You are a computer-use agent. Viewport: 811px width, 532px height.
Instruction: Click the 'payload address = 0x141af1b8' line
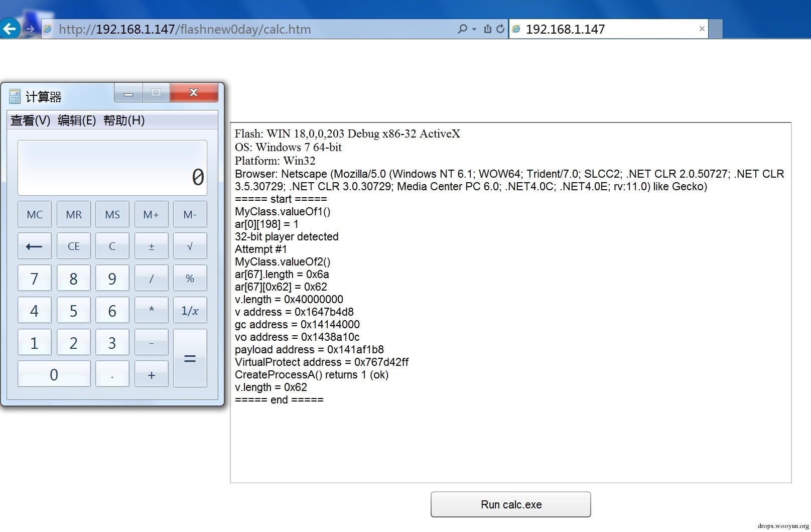(x=309, y=350)
